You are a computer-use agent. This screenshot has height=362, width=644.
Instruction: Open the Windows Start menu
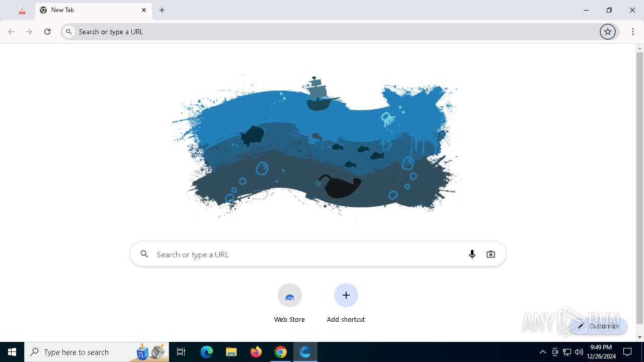tap(12, 352)
